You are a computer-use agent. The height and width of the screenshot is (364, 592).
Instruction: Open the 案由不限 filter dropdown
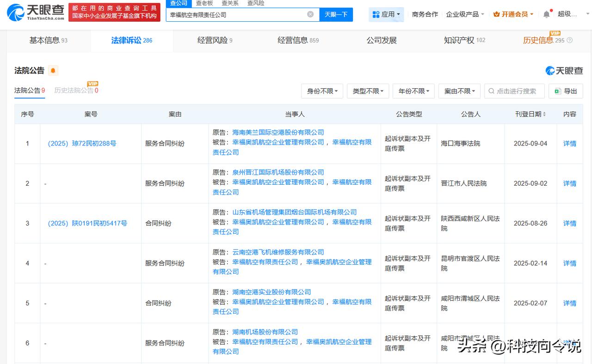459,91
